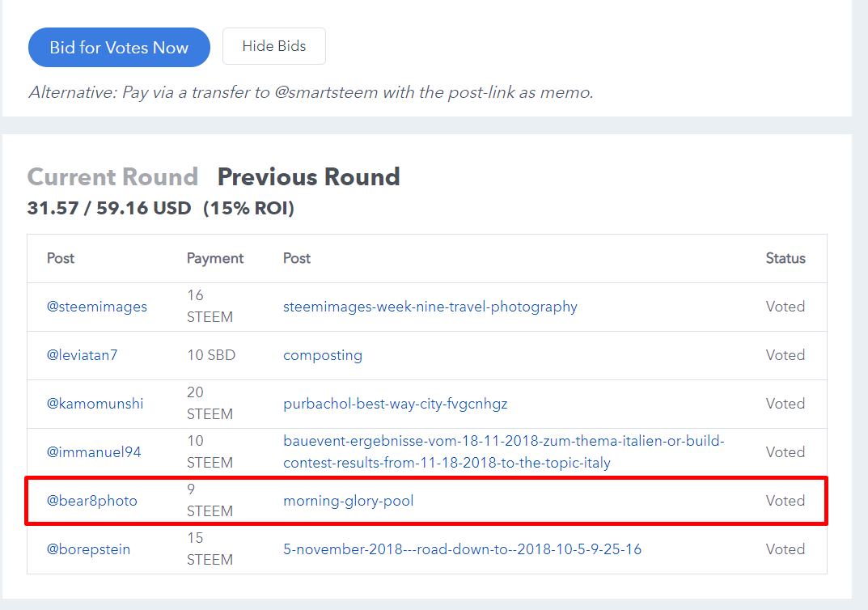Click Voted status in the @bear8photo row
The image size is (868, 610).
(785, 501)
